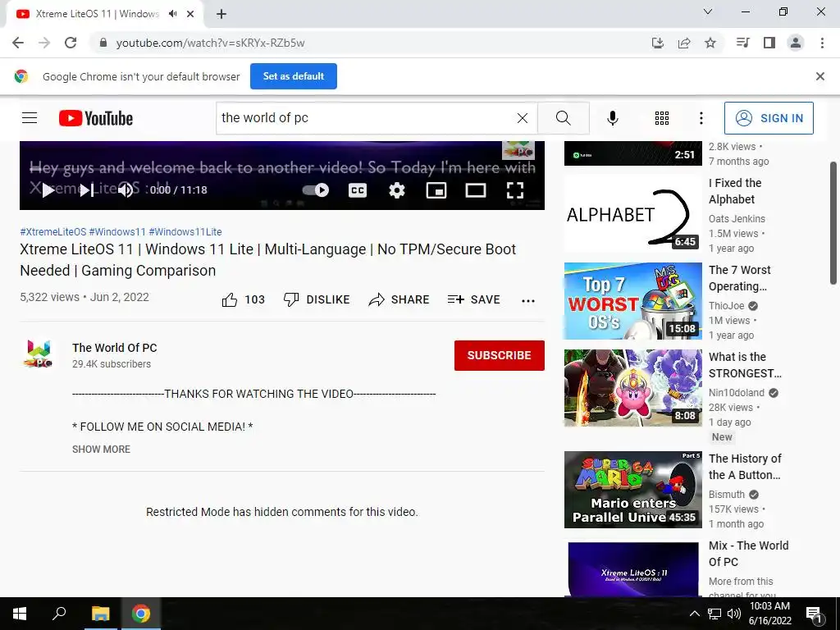Click the page vertical scrollbar

[834, 223]
